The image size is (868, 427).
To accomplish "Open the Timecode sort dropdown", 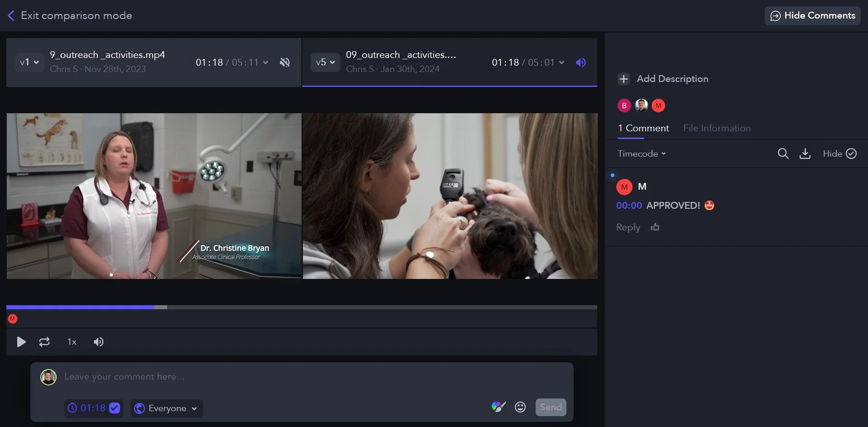I will (x=642, y=154).
